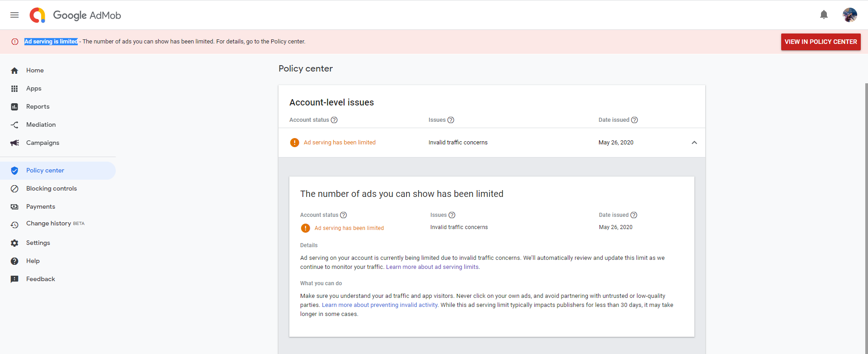Open Change history BETA in the sidebar
The height and width of the screenshot is (354, 868).
point(58,224)
